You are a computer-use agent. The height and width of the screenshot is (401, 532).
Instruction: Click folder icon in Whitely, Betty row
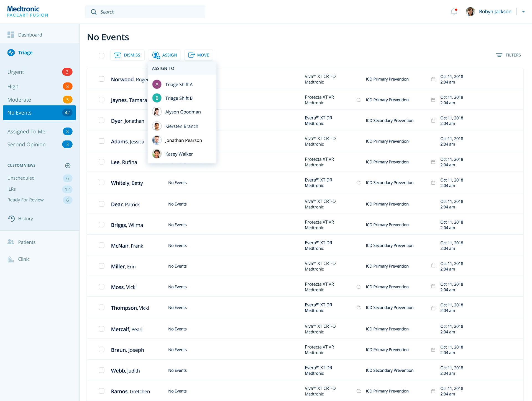click(x=359, y=183)
